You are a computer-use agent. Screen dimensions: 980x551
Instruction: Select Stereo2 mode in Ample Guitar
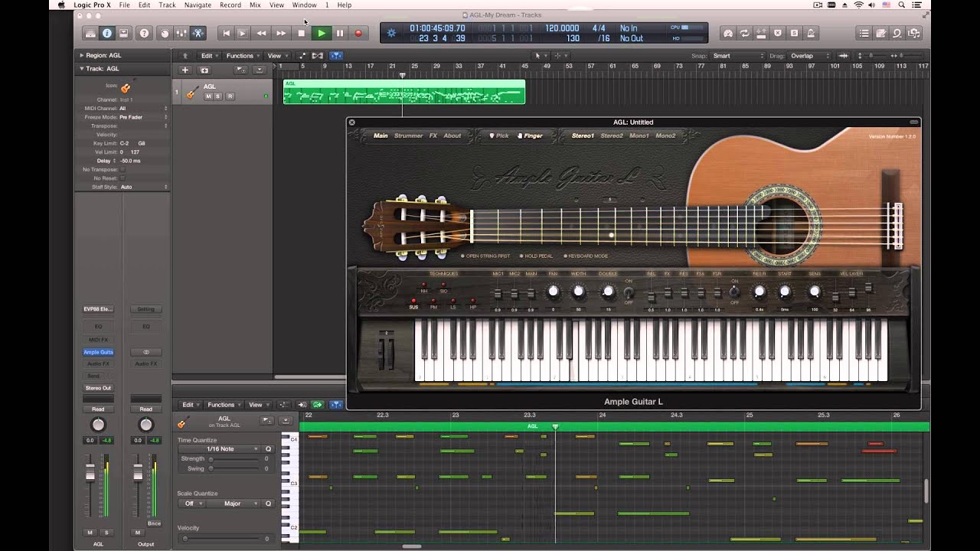click(612, 135)
